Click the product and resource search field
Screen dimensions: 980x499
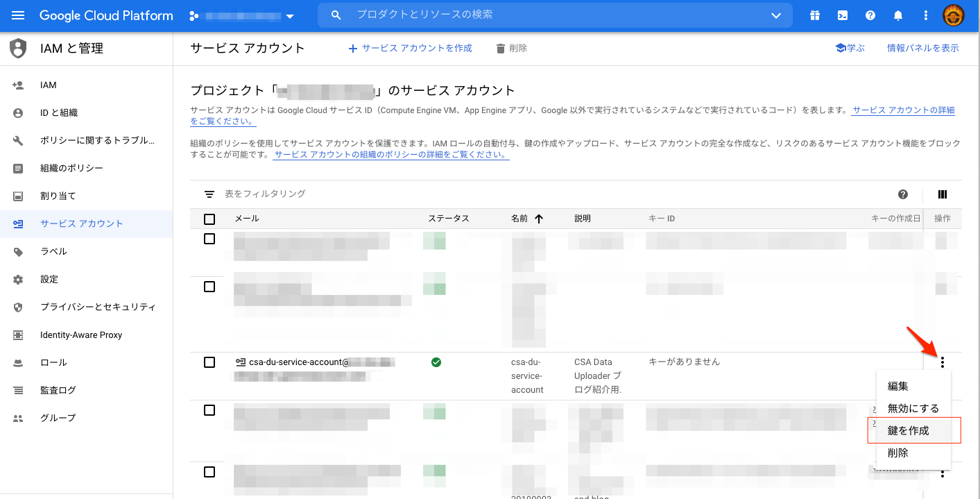coord(555,15)
